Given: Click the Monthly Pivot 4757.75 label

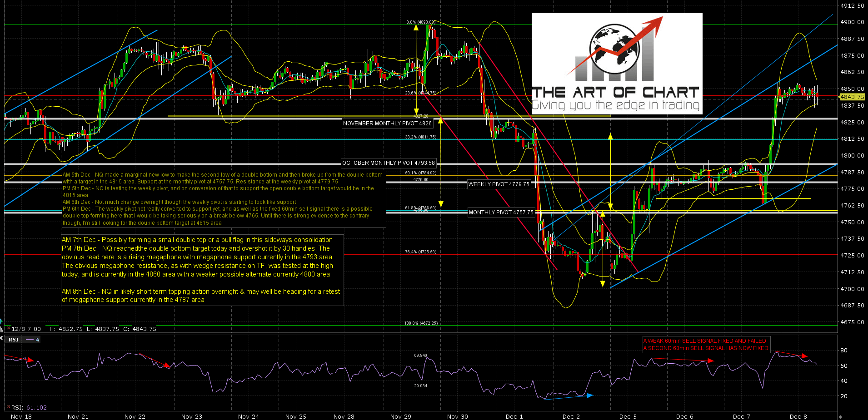Looking at the screenshot, I should pyautogui.click(x=501, y=212).
